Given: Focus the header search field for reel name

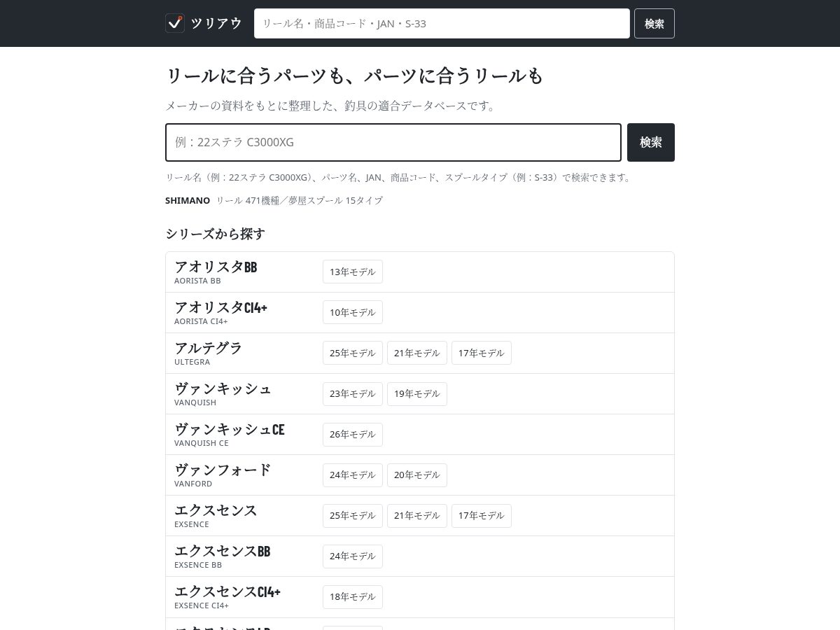Looking at the screenshot, I should click(442, 23).
